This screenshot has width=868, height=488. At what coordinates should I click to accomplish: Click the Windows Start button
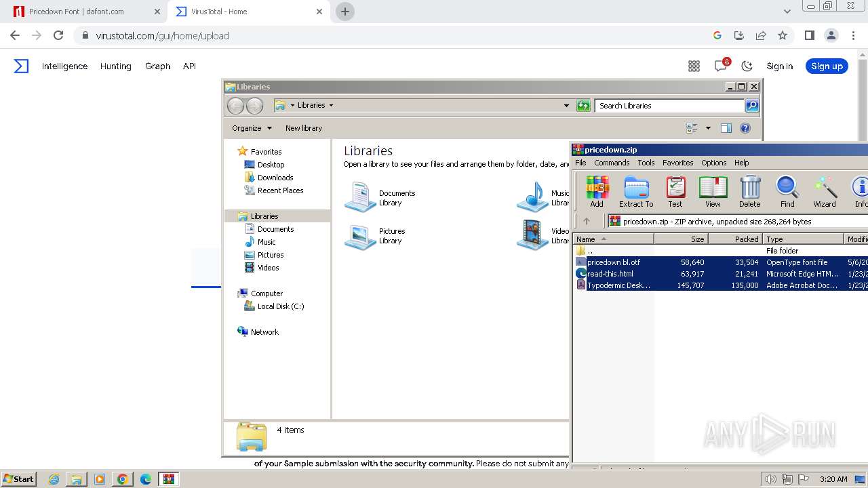[x=19, y=479]
